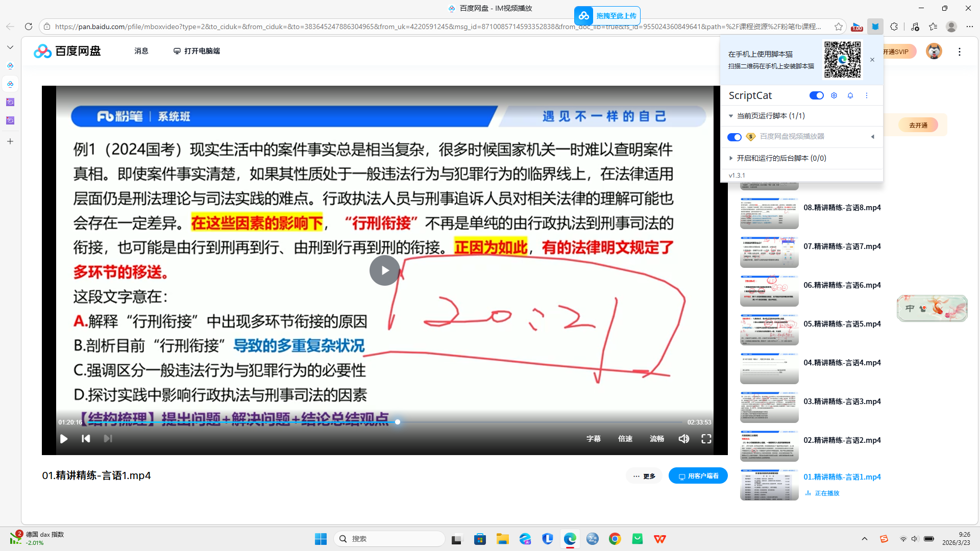Click the 用客户端看 button

pyautogui.click(x=698, y=475)
